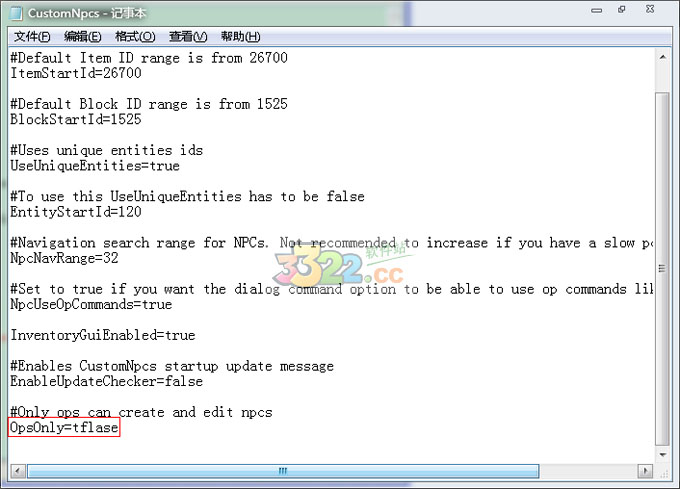
Task: Click the vertical scrollbar thumb
Action: [x=662, y=269]
